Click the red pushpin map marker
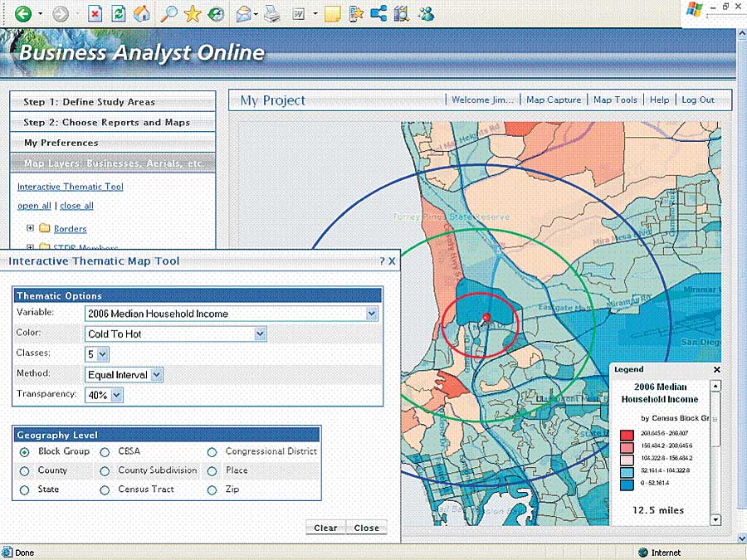The width and height of the screenshot is (747, 560). tap(486, 318)
